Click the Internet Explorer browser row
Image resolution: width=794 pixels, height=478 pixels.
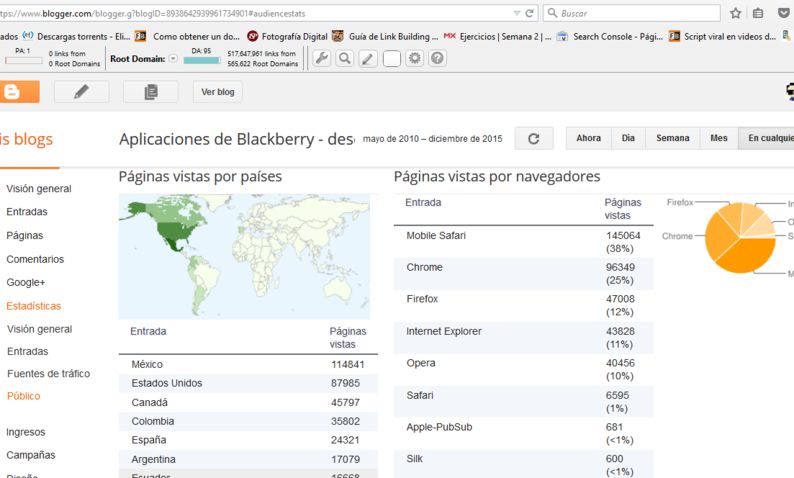pyautogui.click(x=524, y=338)
